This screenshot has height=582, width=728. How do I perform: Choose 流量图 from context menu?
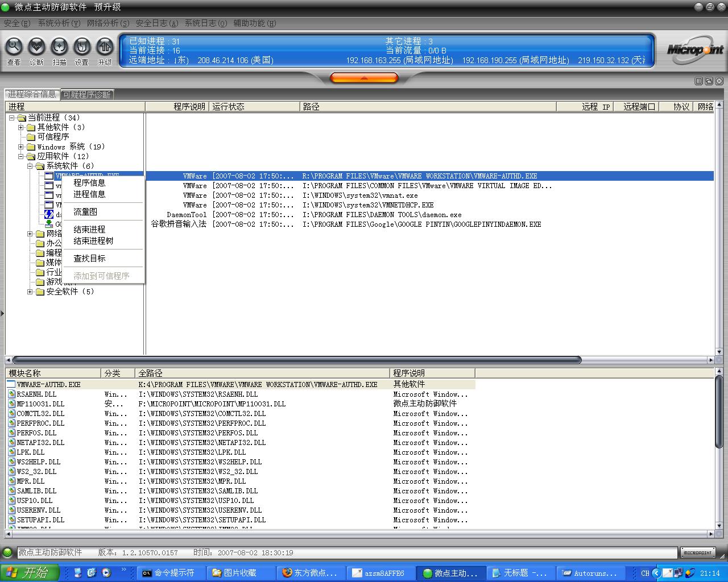pyautogui.click(x=85, y=211)
